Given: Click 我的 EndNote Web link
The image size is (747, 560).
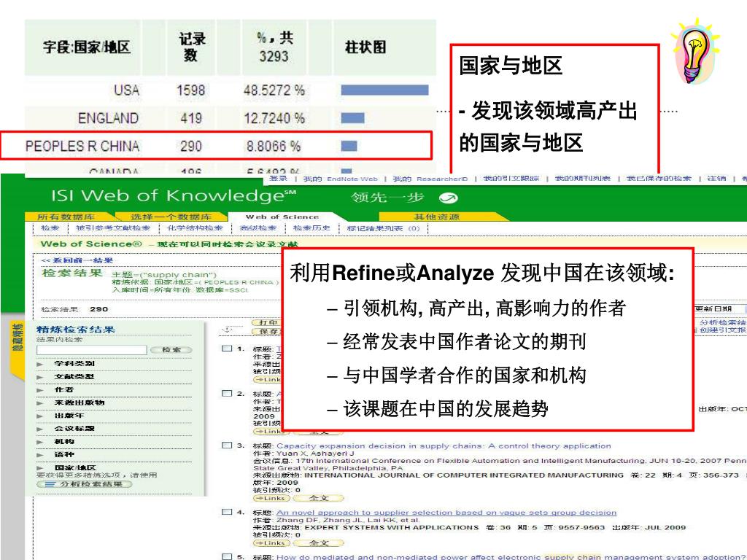Looking at the screenshot, I should tap(340, 179).
